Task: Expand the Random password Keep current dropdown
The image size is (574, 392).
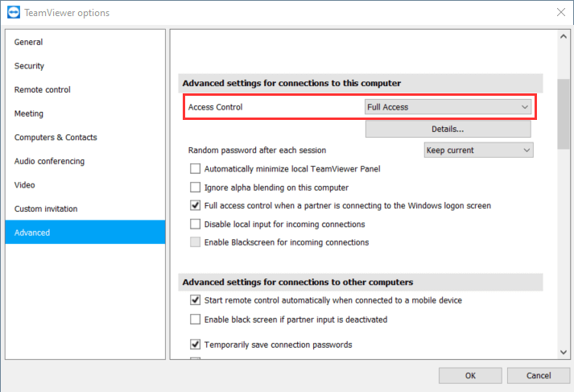Action: coord(478,150)
